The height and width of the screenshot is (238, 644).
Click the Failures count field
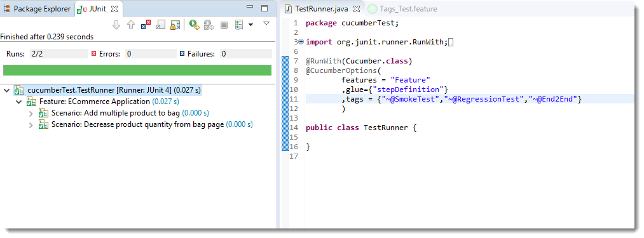point(245,54)
